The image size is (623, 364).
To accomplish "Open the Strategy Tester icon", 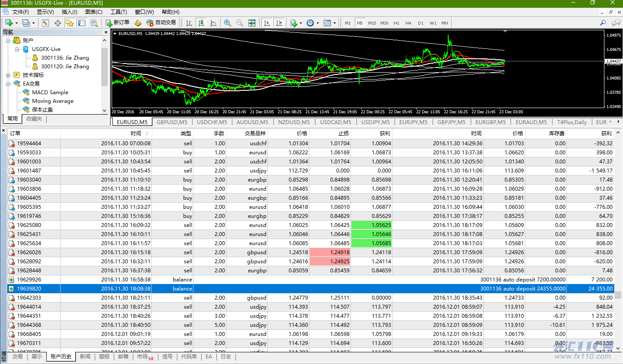I will [x=94, y=23].
